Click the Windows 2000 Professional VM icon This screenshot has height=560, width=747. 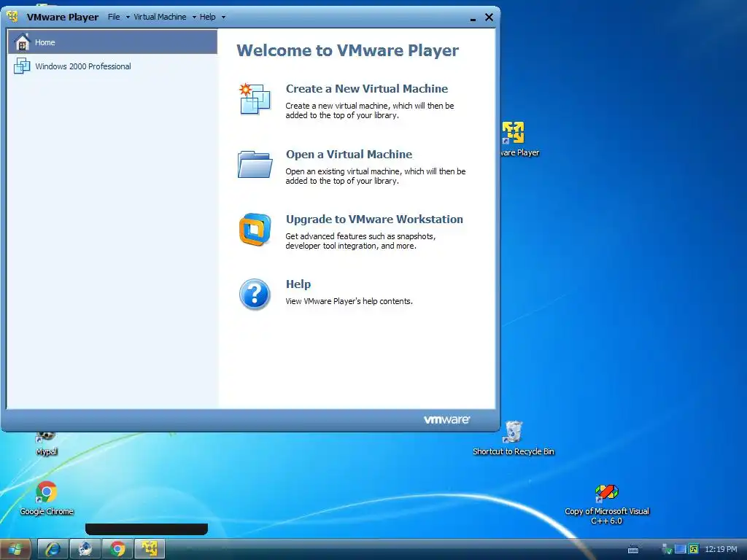coord(22,66)
